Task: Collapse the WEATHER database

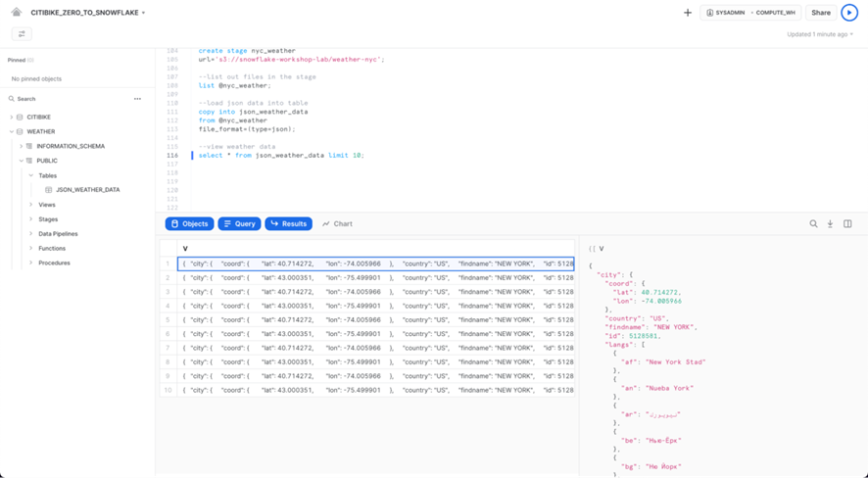Action: pyautogui.click(x=12, y=131)
